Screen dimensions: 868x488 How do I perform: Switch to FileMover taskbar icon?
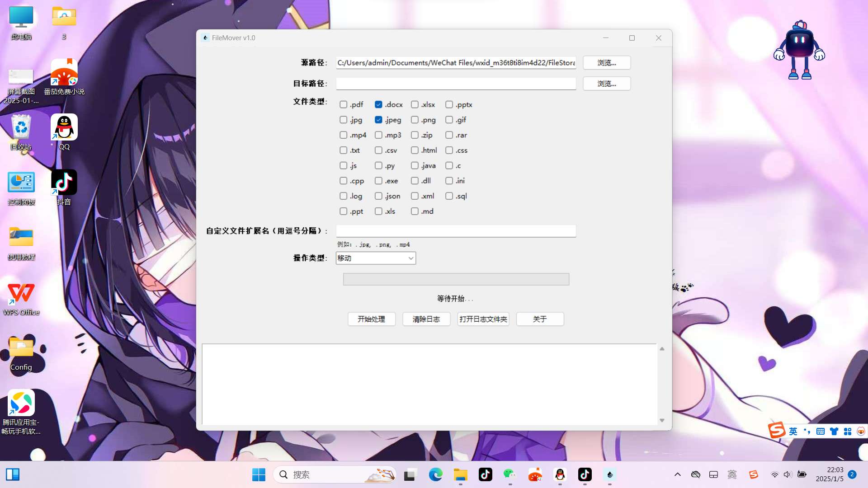(610, 474)
